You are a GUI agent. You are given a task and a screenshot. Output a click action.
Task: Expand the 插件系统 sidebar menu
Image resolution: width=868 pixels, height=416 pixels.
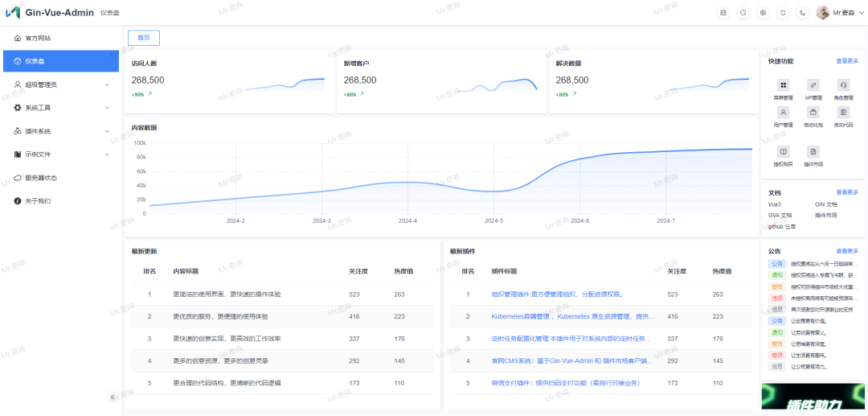(60, 131)
